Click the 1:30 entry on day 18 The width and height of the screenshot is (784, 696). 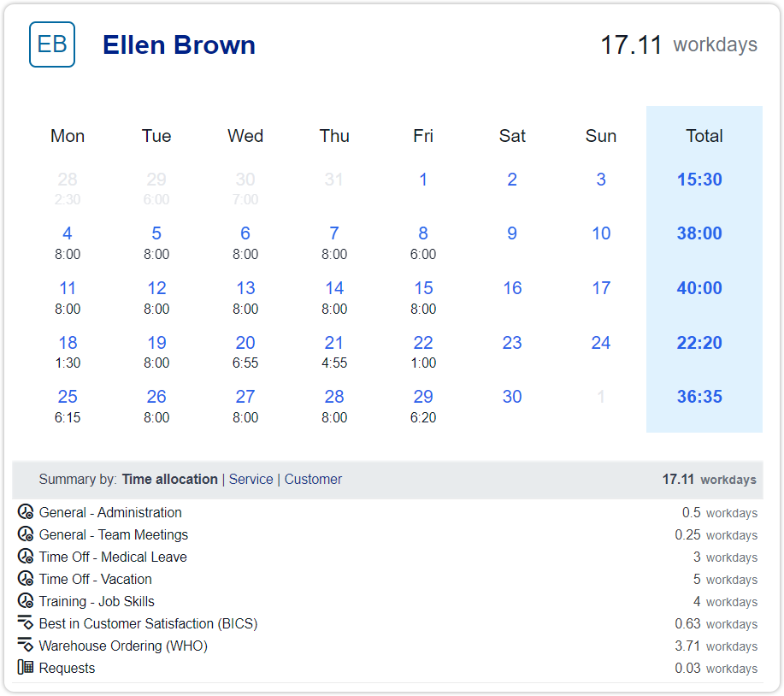pos(68,363)
